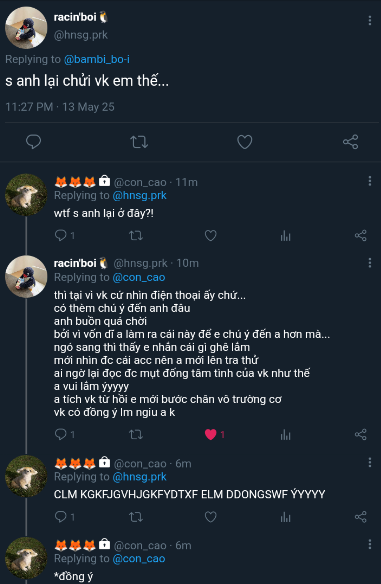Screen dimensions: 381x584
Task: View analytics of 'CLM KGKFJ' reply
Action: click(286, 517)
